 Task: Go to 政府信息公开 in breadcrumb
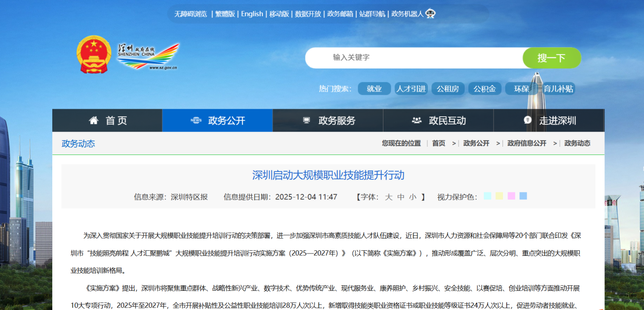tap(527, 143)
